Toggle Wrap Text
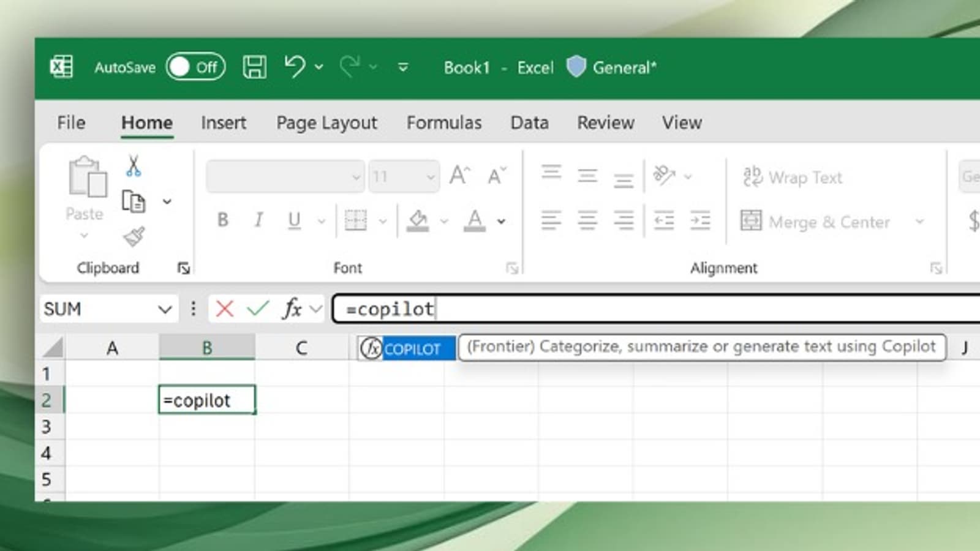Image resolution: width=980 pixels, height=551 pixels. [793, 177]
